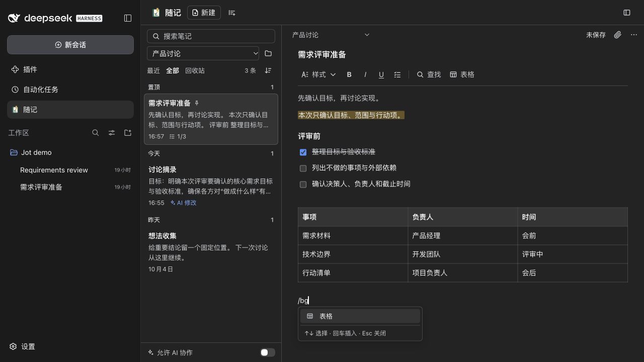
Task: Click the sort order icon in the note list
Action: 268,70
